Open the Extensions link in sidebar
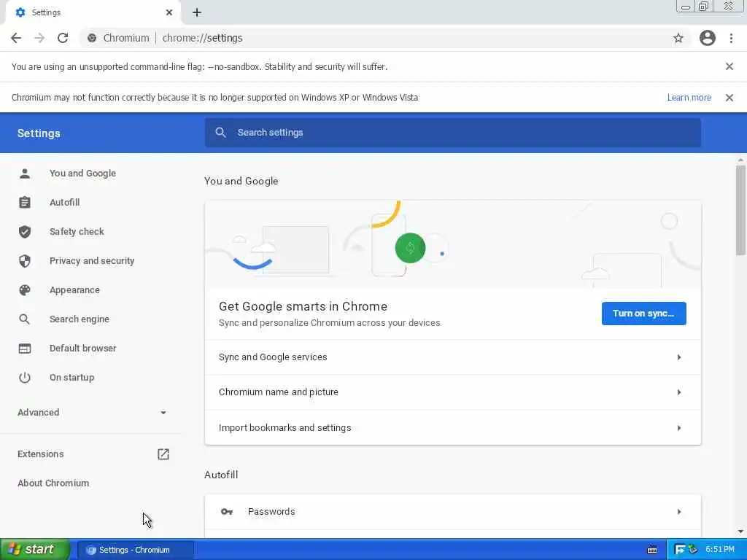 tap(41, 454)
